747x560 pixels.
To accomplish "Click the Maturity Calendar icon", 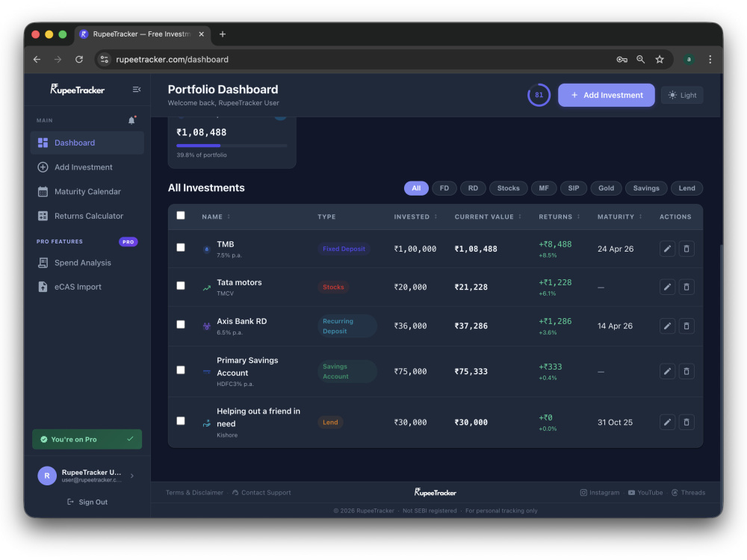I will 43,191.
